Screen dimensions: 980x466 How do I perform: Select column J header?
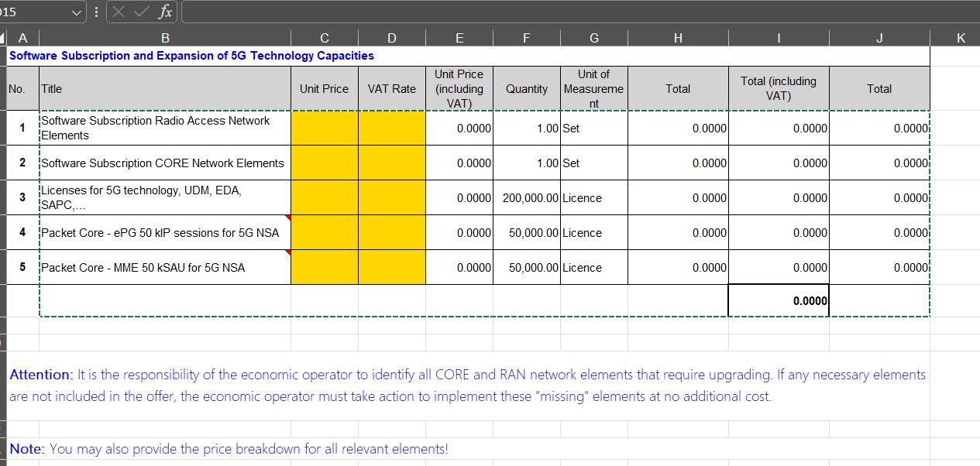click(879, 37)
